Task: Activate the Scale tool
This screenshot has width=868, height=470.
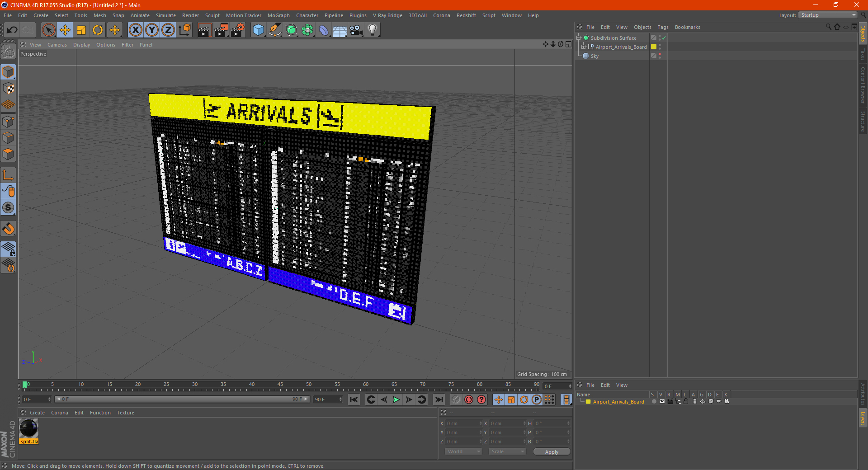Action: coord(81,30)
